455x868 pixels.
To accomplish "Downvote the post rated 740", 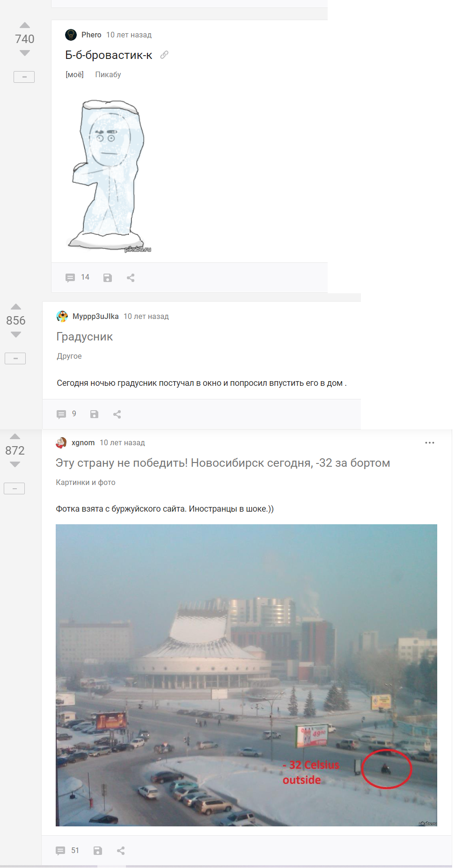I will pos(25,53).
